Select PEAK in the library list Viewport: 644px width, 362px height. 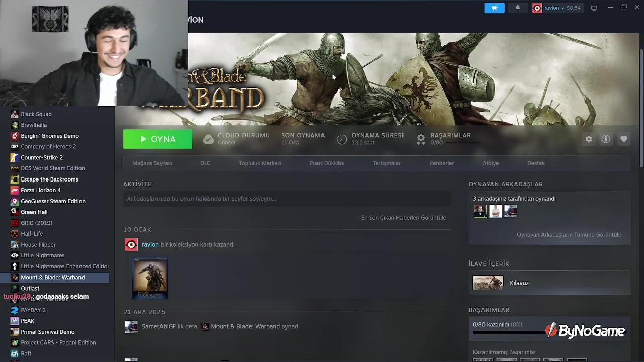coord(54,321)
